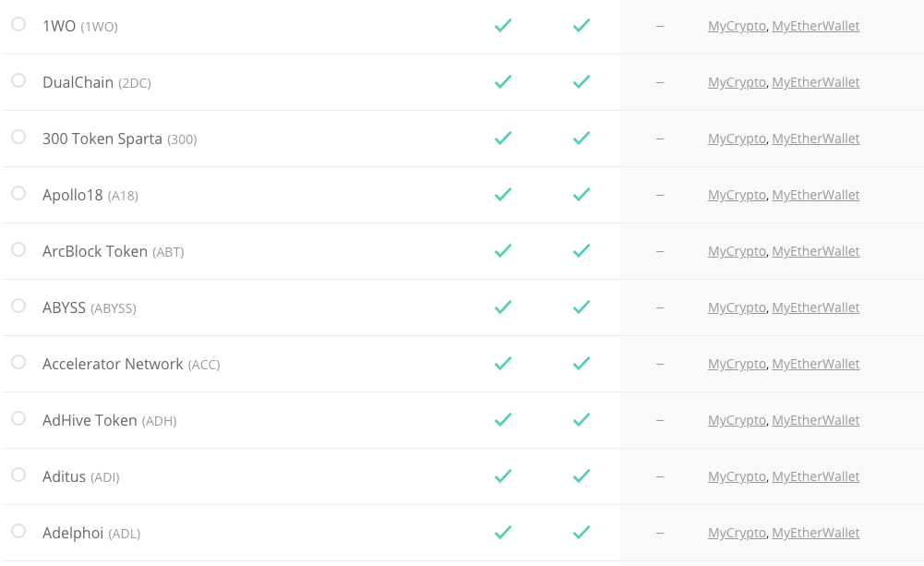The width and height of the screenshot is (924, 566).
Task: Click second checkmark in Aditus row
Action: 582,476
